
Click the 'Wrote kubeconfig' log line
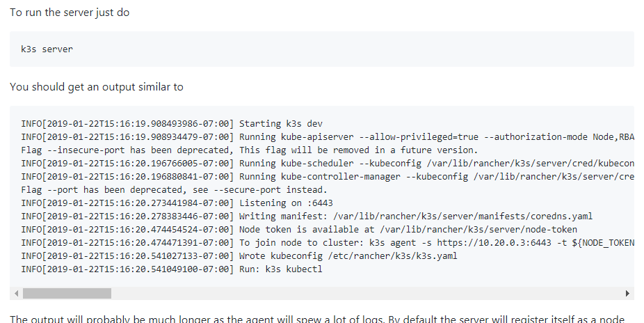pos(239,255)
